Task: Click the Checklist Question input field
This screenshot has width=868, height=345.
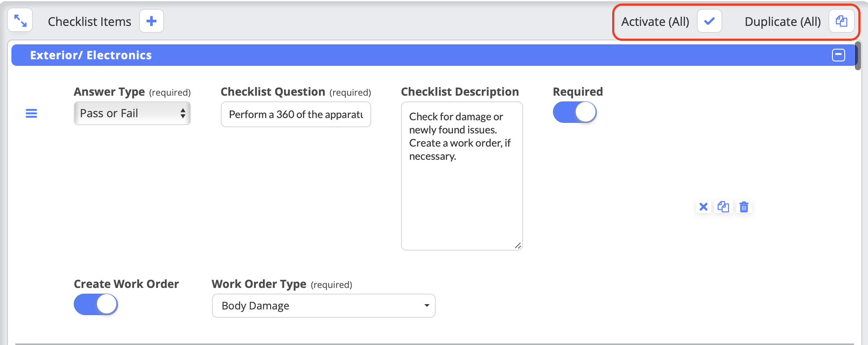Action: click(296, 115)
